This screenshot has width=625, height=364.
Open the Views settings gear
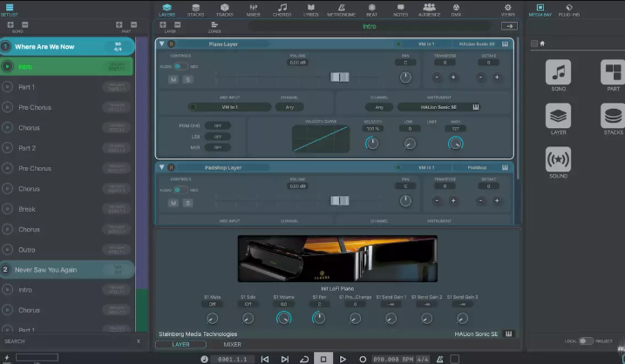tap(508, 10)
